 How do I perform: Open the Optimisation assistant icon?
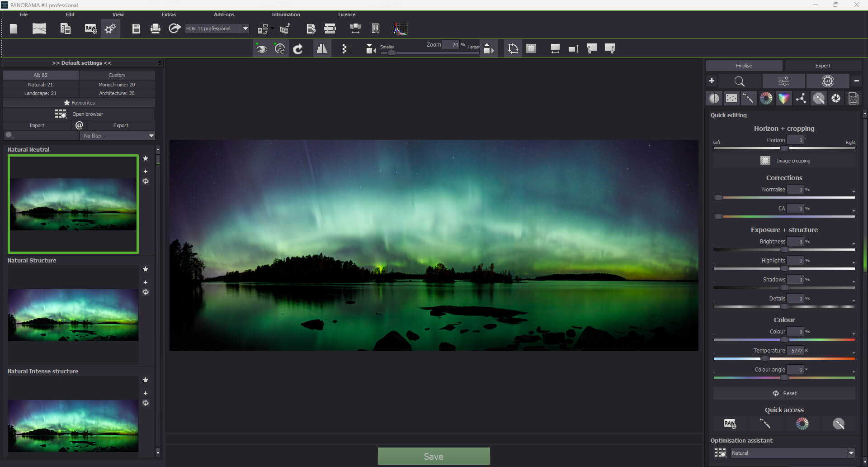click(x=720, y=453)
